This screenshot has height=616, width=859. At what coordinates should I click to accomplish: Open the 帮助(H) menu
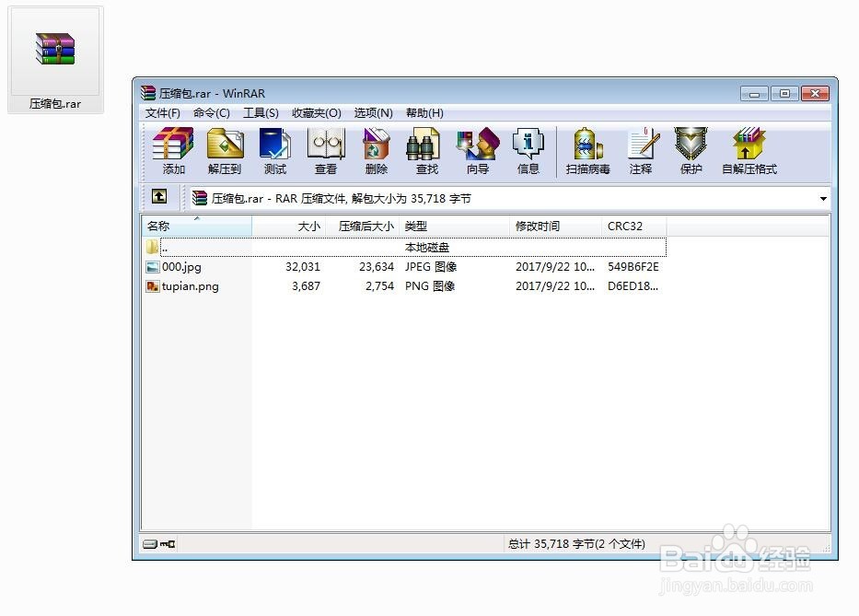click(424, 113)
